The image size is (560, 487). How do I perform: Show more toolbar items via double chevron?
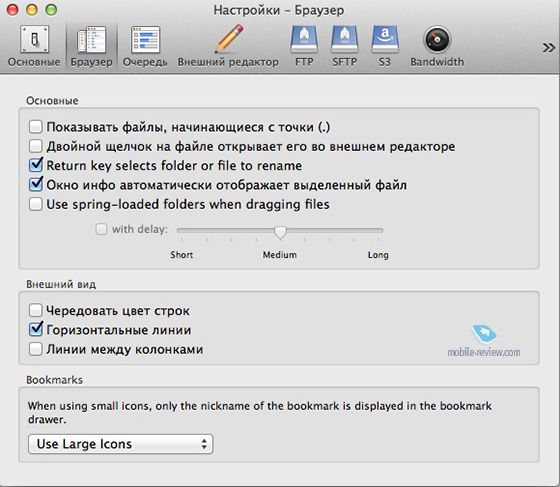tap(549, 47)
